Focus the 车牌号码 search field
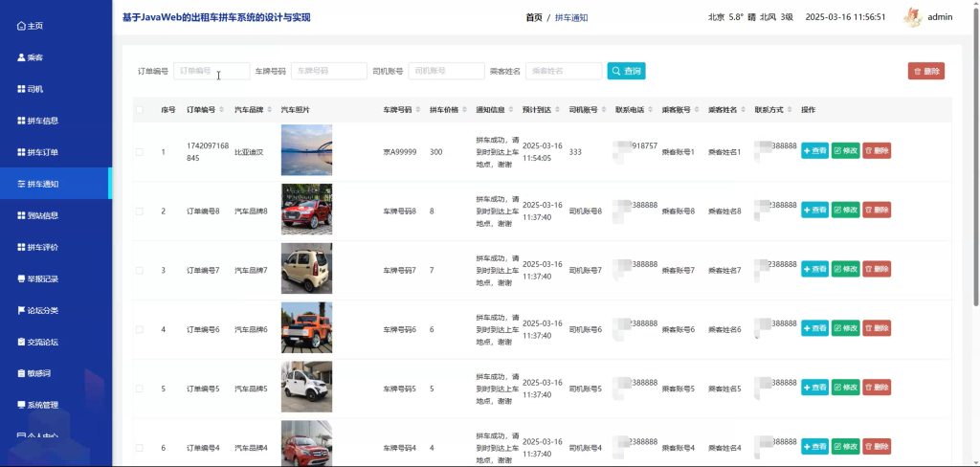 (x=329, y=71)
